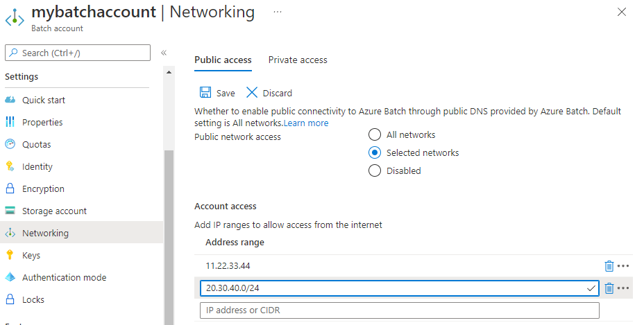Set public network access to Disabled

point(375,170)
